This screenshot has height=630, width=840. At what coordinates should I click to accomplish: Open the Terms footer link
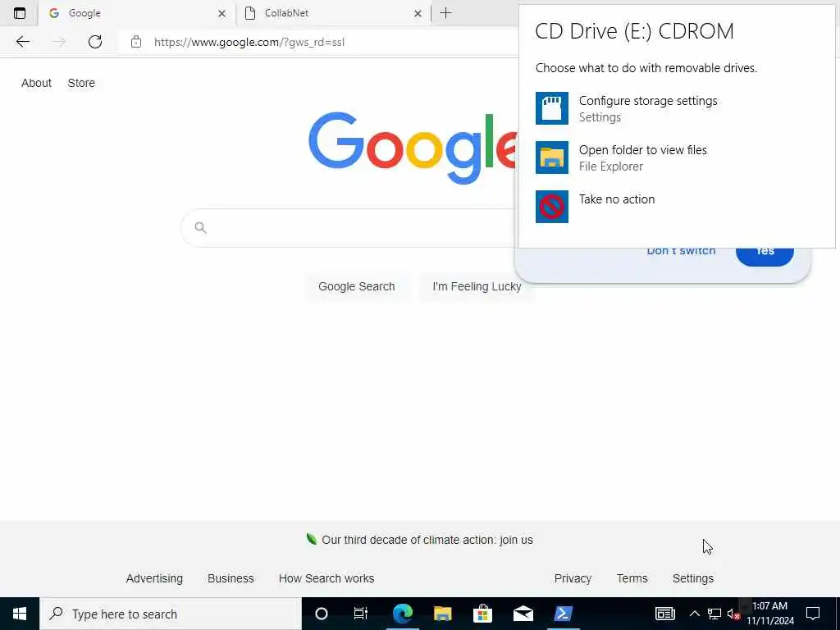(632, 578)
